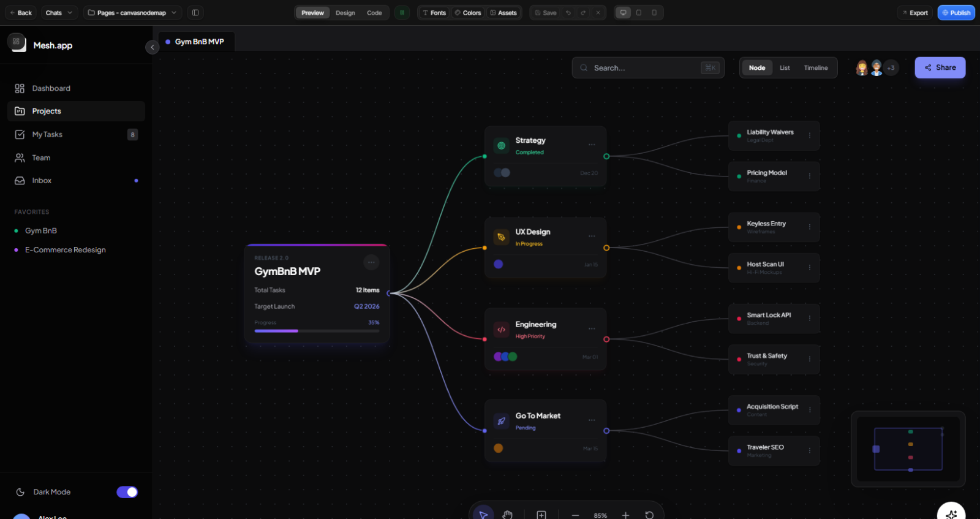Screen dimensions: 980x519
Task: Click the Engineering node output connector
Action: tap(606, 339)
